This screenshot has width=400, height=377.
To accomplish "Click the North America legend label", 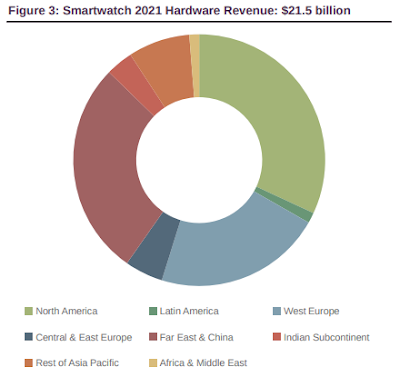I will coord(67,311).
